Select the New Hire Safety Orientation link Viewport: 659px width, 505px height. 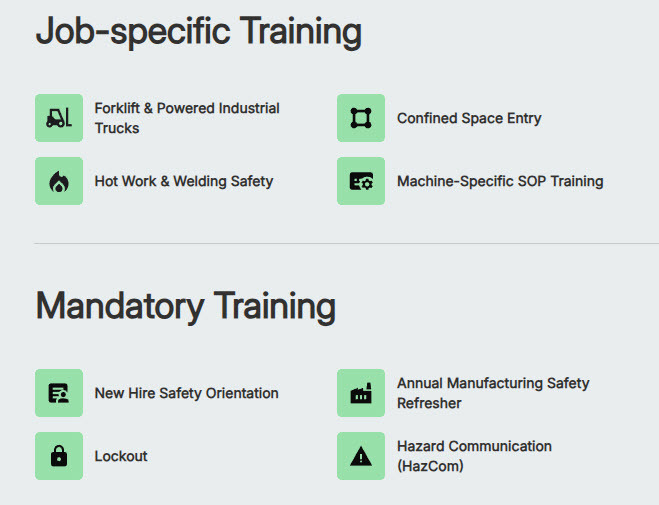pos(186,393)
